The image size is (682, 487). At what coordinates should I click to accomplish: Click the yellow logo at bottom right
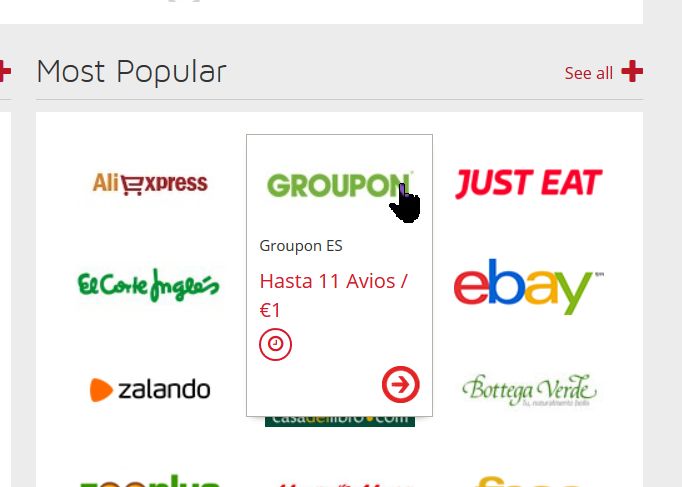coord(528,481)
